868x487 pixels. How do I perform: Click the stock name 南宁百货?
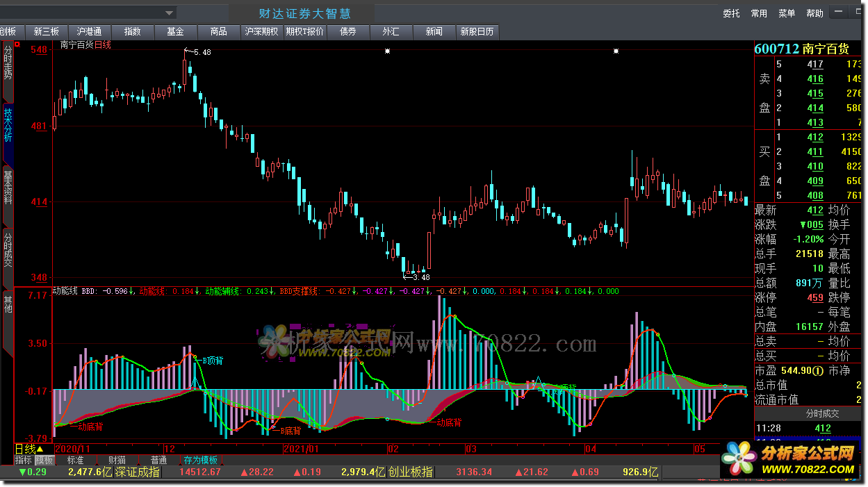click(826, 49)
